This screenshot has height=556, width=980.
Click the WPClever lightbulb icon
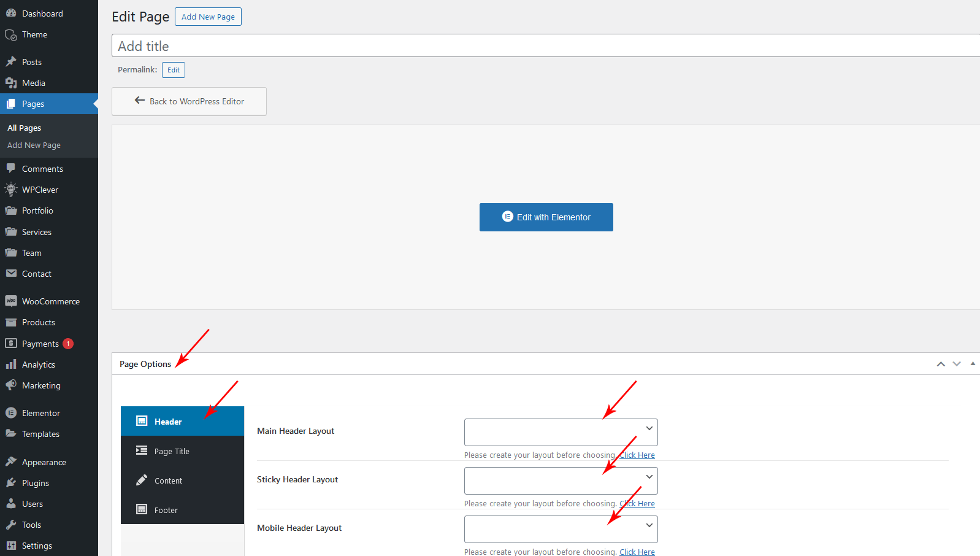click(x=11, y=190)
